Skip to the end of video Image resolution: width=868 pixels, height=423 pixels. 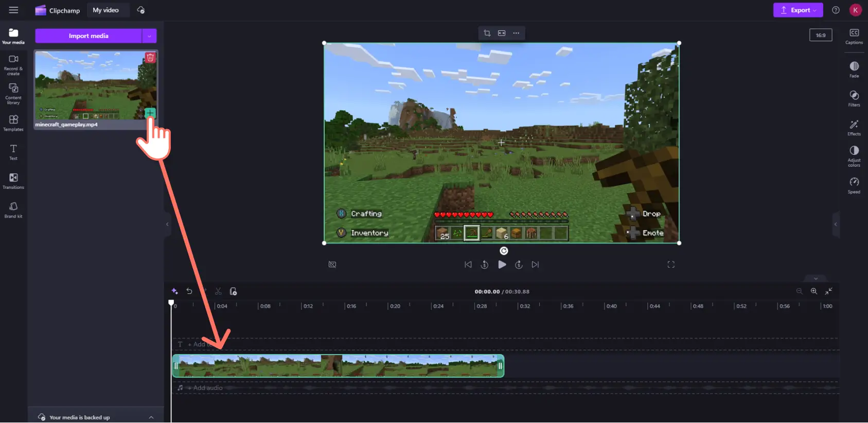coord(535,265)
